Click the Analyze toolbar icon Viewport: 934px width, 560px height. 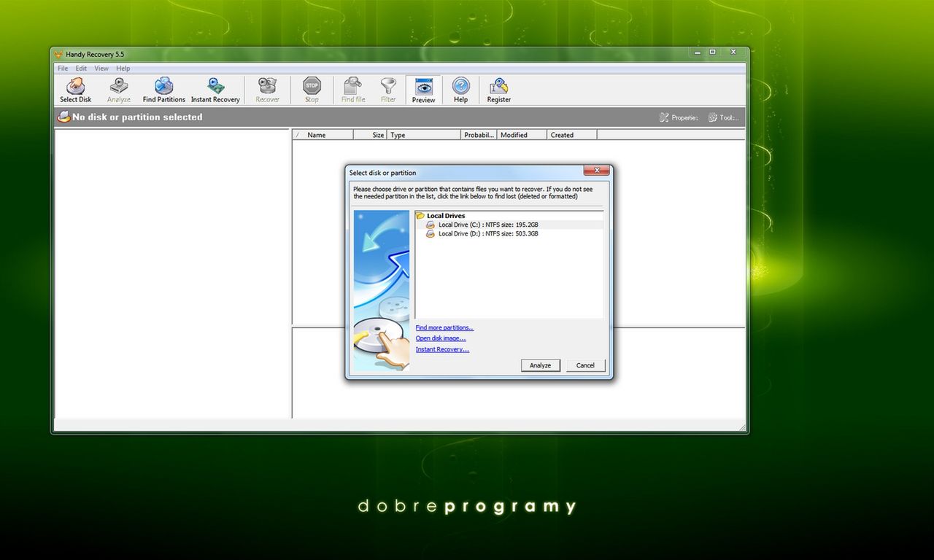pyautogui.click(x=118, y=86)
